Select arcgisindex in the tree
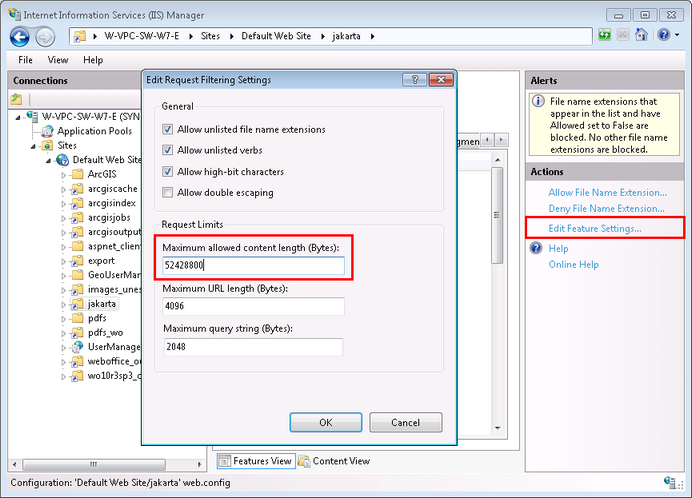692x498 pixels. (x=112, y=203)
